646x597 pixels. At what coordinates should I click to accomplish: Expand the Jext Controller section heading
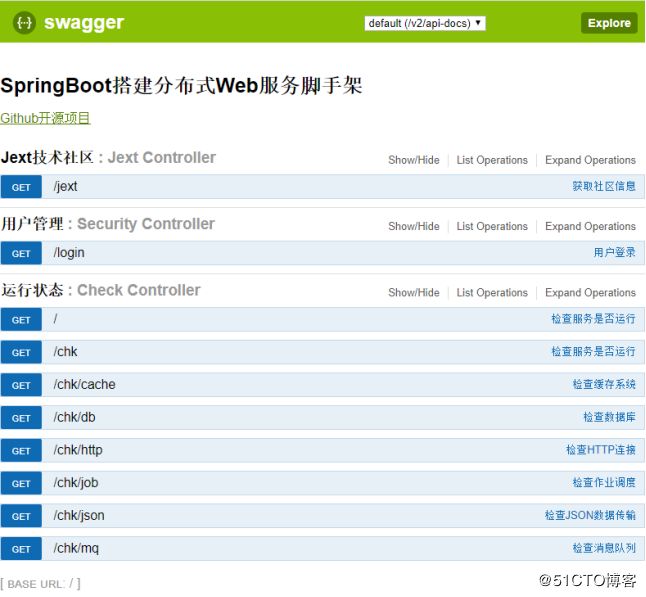point(108,157)
